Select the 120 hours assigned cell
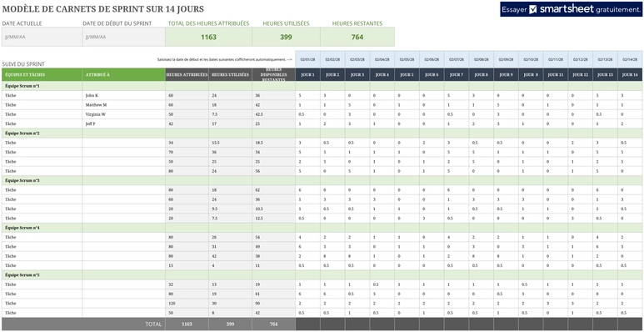644x332 pixels. point(187,304)
